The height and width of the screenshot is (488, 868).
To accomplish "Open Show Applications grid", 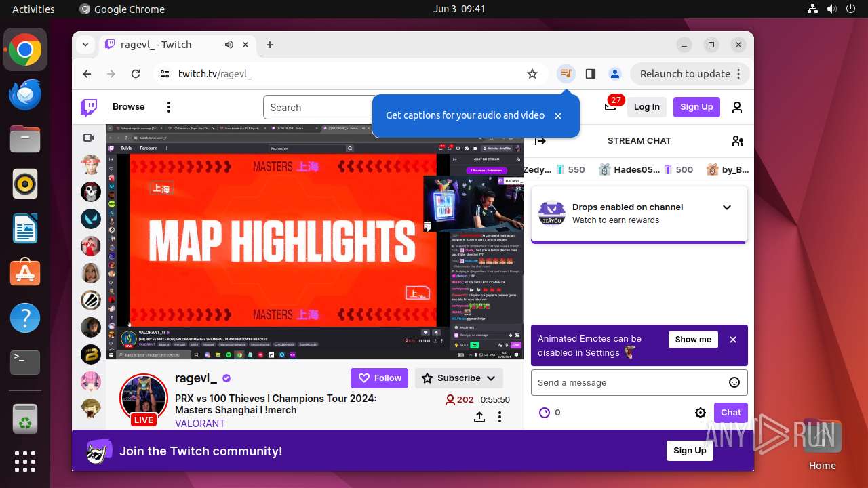I will [x=25, y=462].
